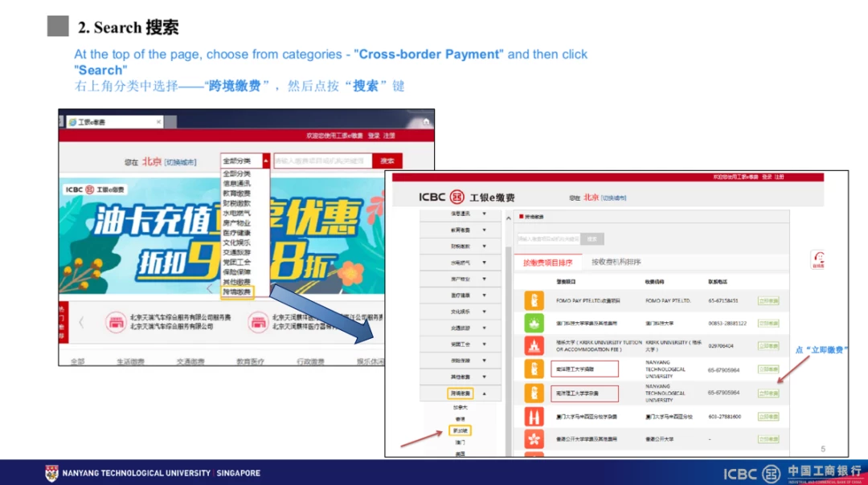The width and height of the screenshot is (868, 485).
Task: Focus the search keyword input beside 全部分类
Action: [323, 161]
